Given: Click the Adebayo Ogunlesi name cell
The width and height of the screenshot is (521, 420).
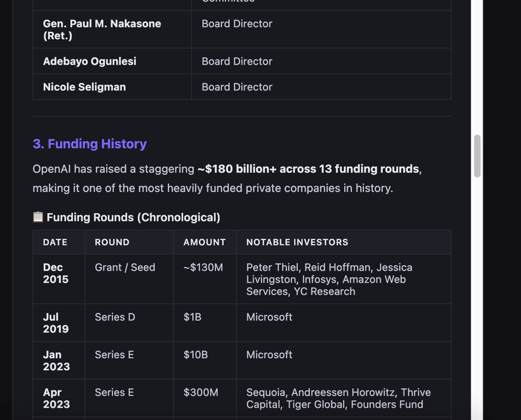Looking at the screenshot, I should [x=112, y=61].
